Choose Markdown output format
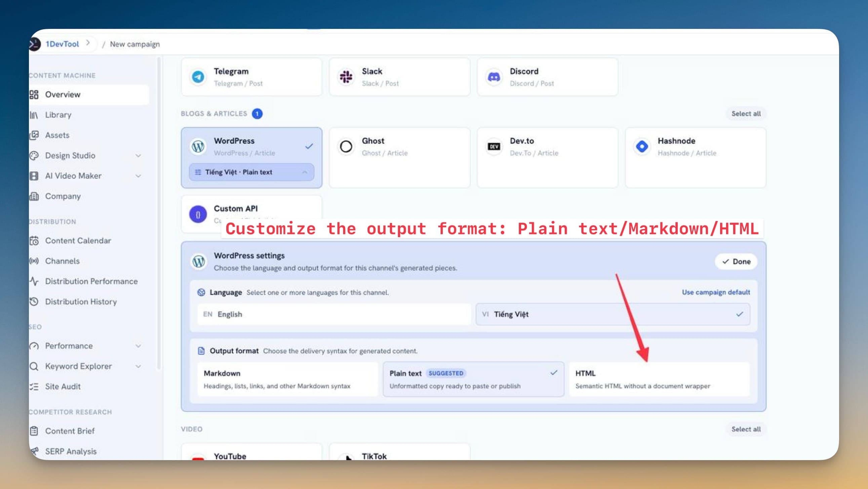 click(287, 379)
